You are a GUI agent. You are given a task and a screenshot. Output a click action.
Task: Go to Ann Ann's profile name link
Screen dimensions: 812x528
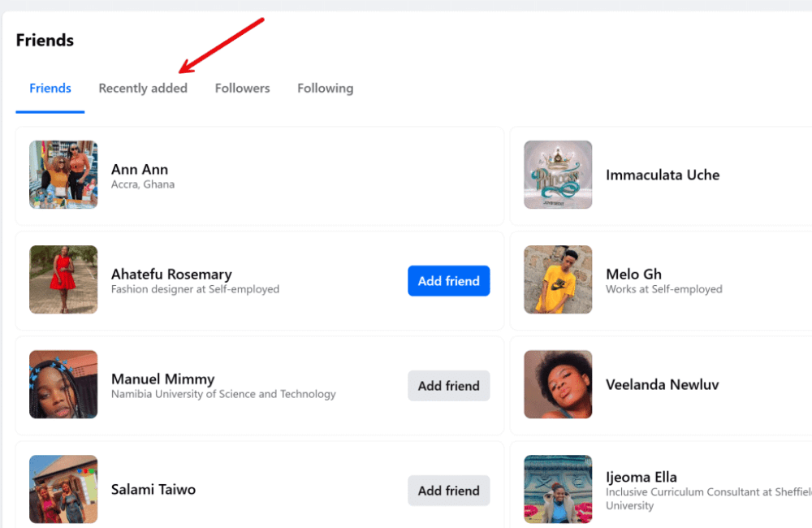point(140,170)
